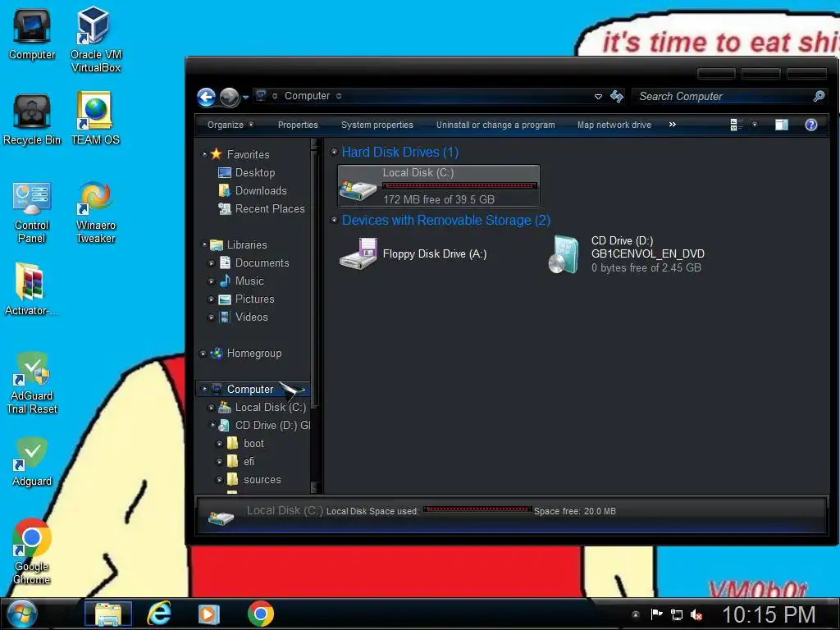The height and width of the screenshot is (630, 840).
Task: Click Local Disk (C:) usage bar
Action: coord(459,186)
